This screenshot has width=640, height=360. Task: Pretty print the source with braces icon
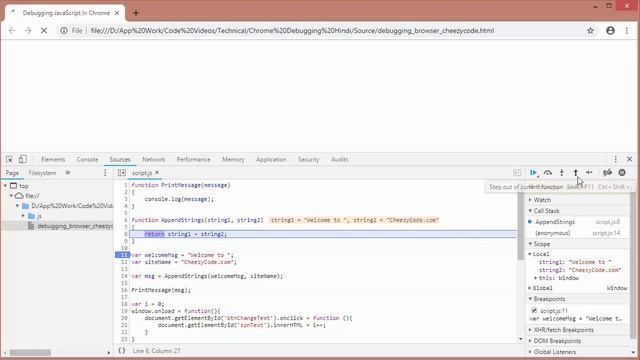[122, 351]
